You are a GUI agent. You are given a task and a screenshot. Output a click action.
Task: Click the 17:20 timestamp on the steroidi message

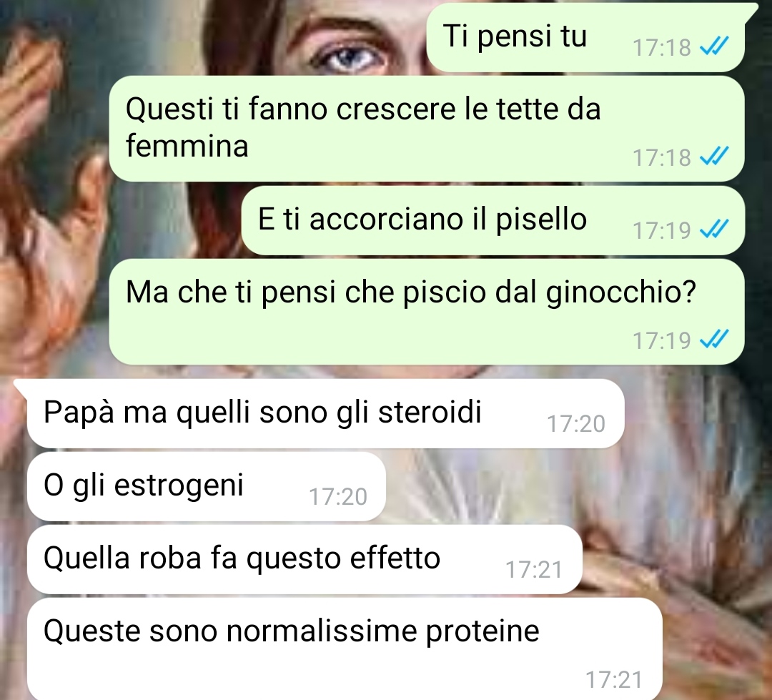pyautogui.click(x=576, y=423)
